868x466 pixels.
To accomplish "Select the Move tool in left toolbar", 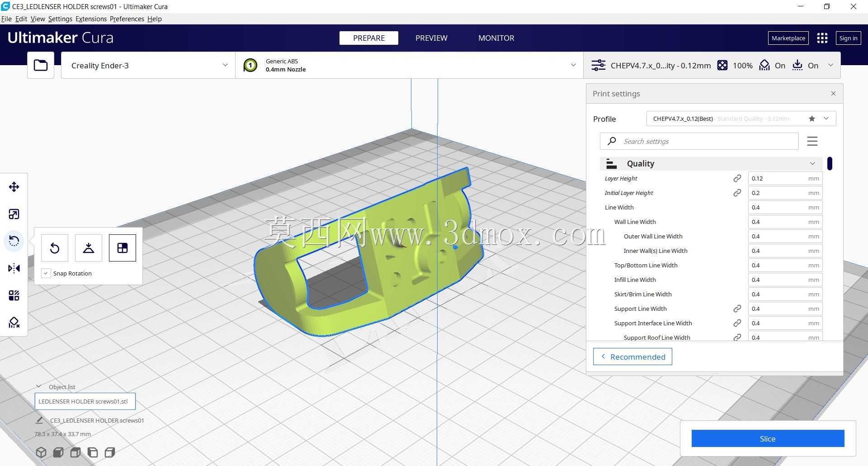I will (14, 187).
